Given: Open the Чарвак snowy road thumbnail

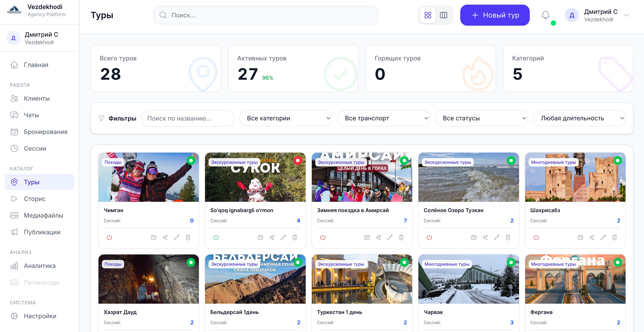Looking at the screenshot, I should 469,279.
